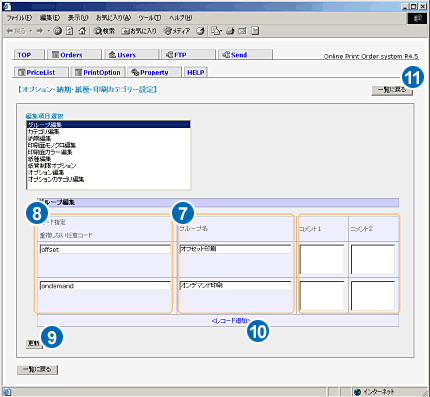Click the コメント2 textarea in ondemand row
This screenshot has height=397, width=430.
[x=373, y=296]
